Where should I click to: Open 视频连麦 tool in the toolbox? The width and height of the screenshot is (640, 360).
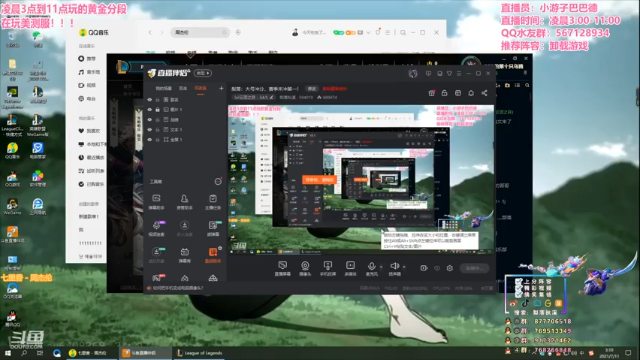point(156,229)
